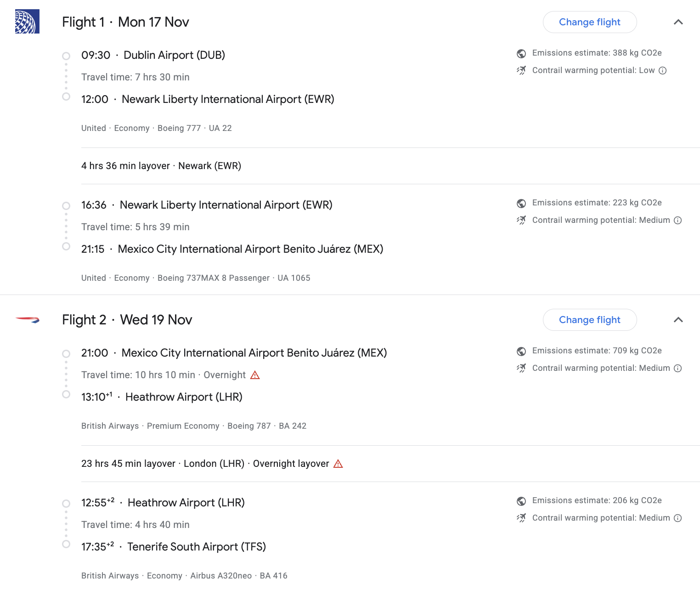Open the info icon for the final leg contrail warming
Viewport: 700px width, 590px height.
click(678, 518)
